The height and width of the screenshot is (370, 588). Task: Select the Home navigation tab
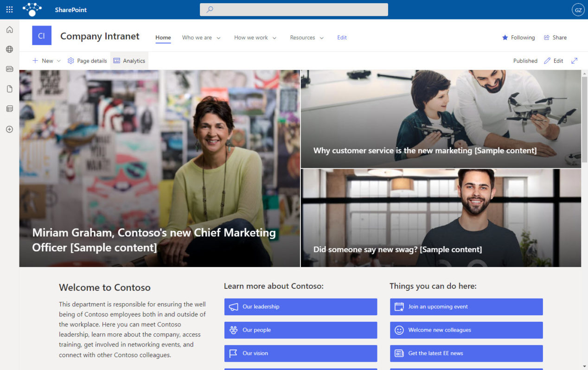point(163,38)
